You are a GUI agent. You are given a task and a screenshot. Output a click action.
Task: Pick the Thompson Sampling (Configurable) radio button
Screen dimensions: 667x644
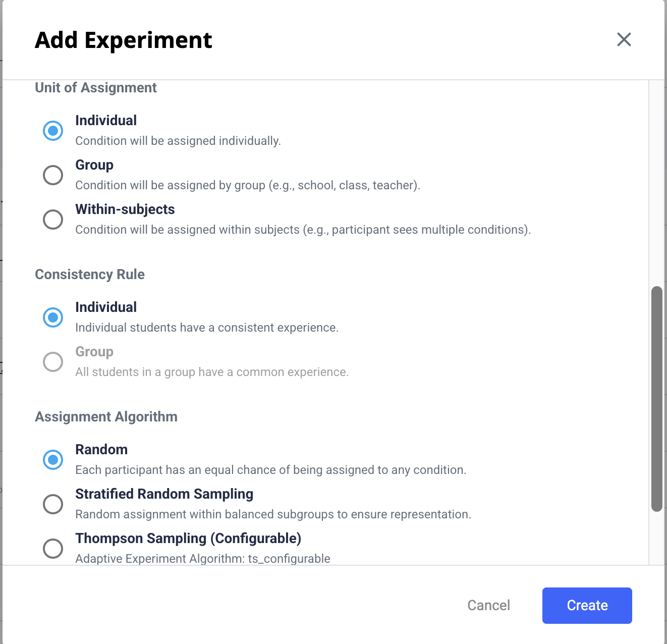[53, 549]
